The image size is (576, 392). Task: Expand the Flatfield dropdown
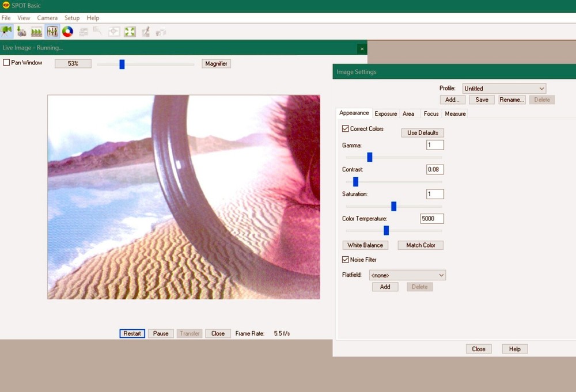click(407, 275)
